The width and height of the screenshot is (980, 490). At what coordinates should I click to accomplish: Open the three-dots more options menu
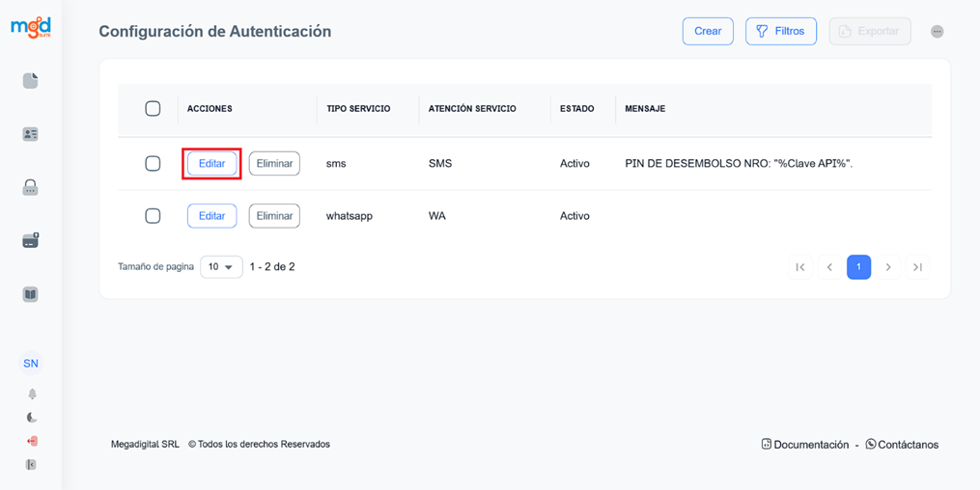point(937,32)
